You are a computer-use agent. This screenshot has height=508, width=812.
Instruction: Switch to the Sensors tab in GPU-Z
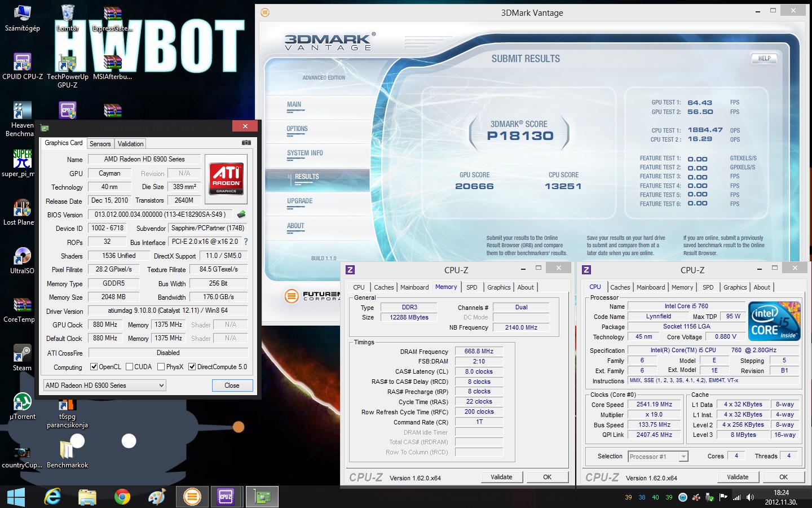100,144
